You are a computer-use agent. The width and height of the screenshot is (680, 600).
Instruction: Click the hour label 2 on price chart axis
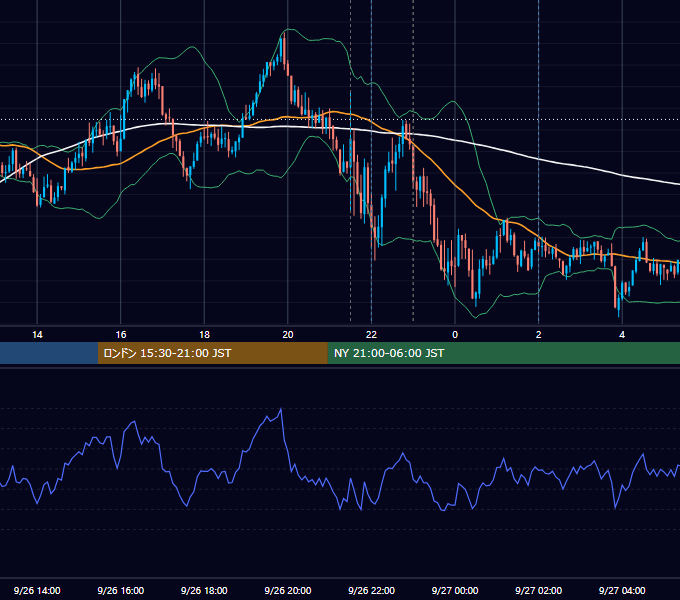click(x=538, y=335)
